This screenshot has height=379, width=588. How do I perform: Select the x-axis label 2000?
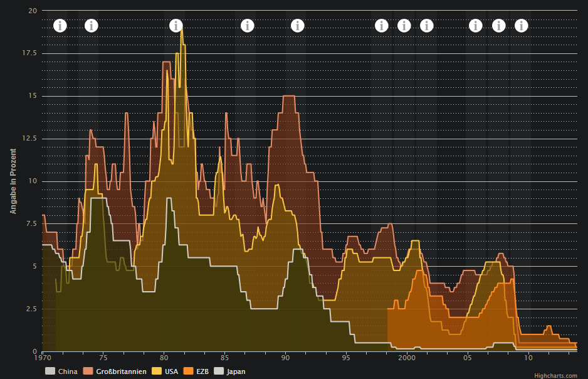407,358
